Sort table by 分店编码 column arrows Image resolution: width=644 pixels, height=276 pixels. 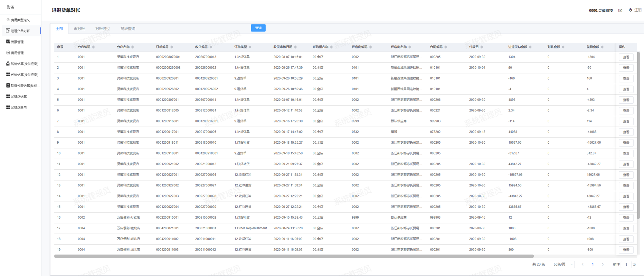pos(93,47)
